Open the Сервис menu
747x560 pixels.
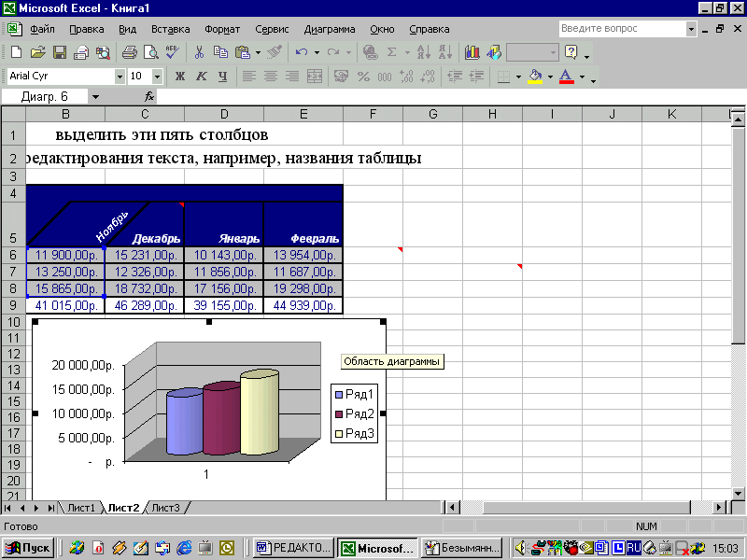272,29
